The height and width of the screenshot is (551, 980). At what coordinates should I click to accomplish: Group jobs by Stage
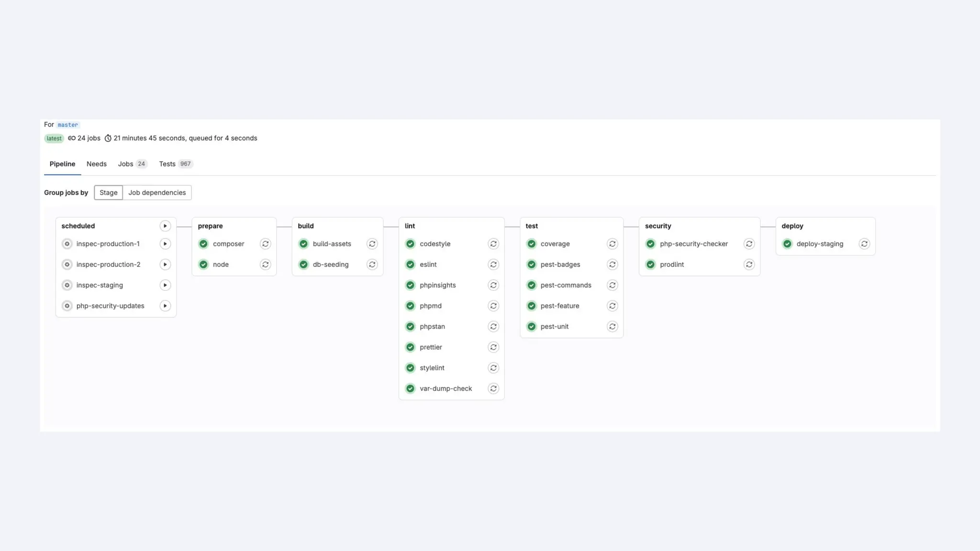coord(108,193)
